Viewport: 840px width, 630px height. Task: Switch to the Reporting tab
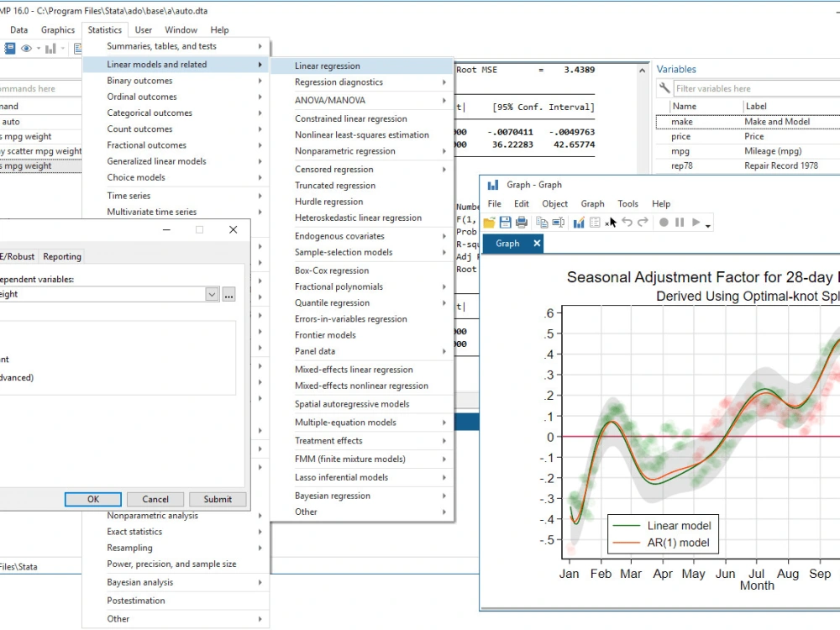[62, 256]
